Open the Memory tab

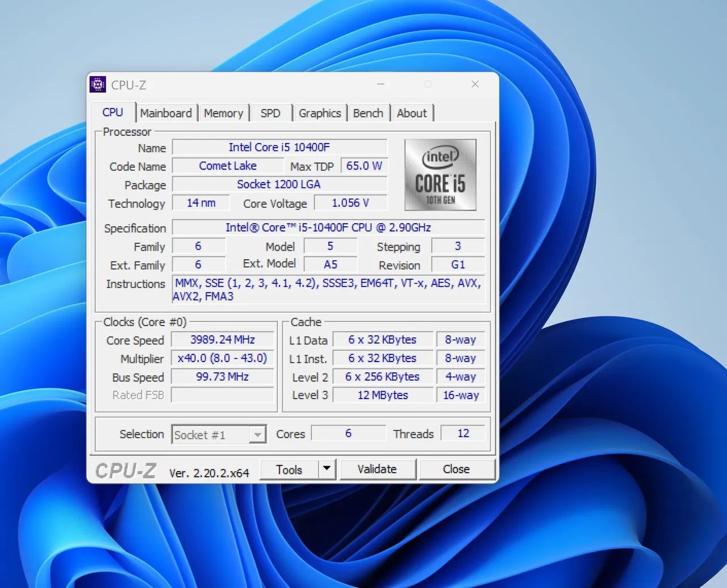(x=223, y=113)
